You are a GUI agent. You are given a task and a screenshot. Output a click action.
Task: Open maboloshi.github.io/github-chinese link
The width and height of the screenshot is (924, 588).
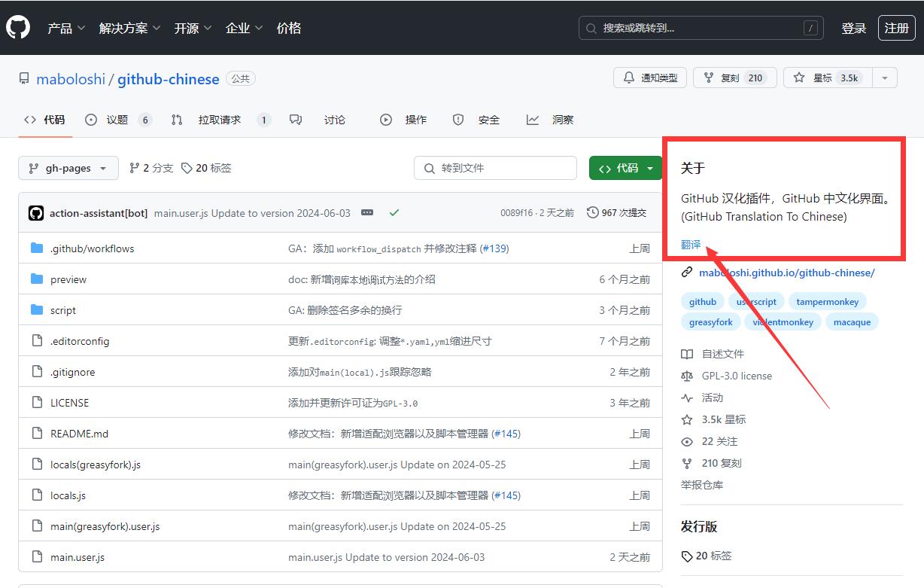coord(786,273)
